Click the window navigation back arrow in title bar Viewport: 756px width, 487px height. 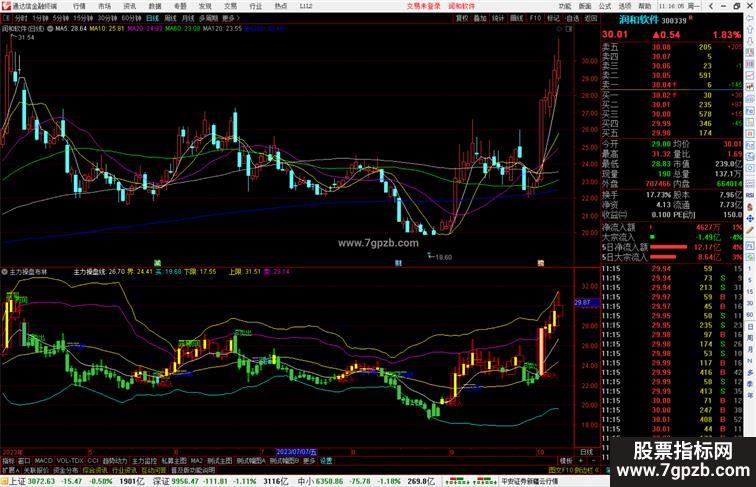[x=711, y=6]
